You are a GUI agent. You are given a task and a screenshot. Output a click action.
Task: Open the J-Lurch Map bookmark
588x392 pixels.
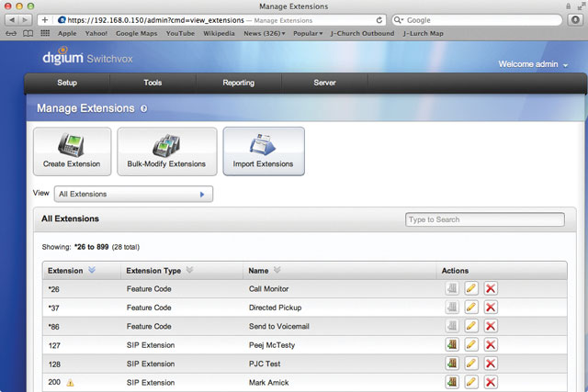click(x=423, y=33)
